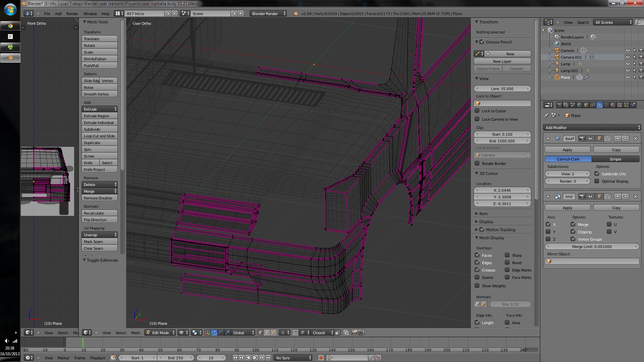Screen dimensions: 644x362
Task: Toggle the magnet snap icon
Action: pyautogui.click(x=295, y=333)
